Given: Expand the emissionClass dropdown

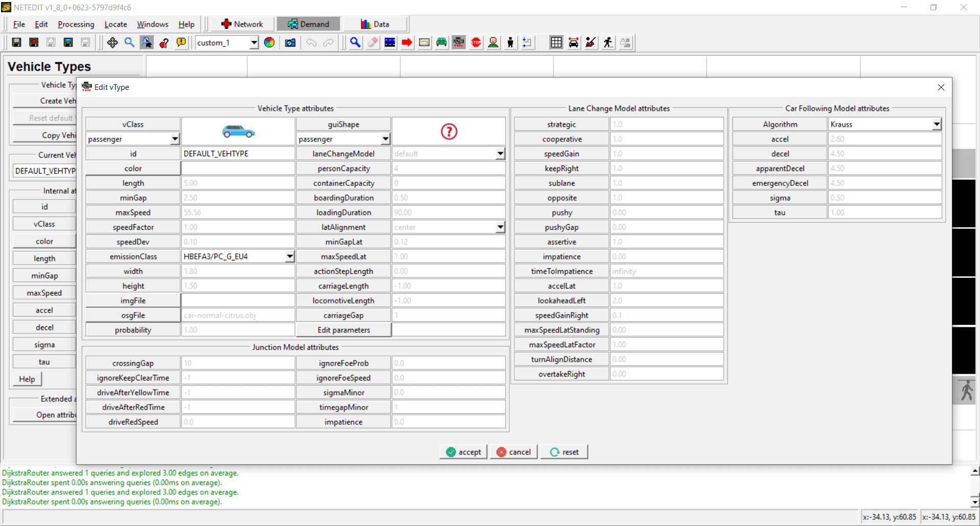Looking at the screenshot, I should 289,256.
